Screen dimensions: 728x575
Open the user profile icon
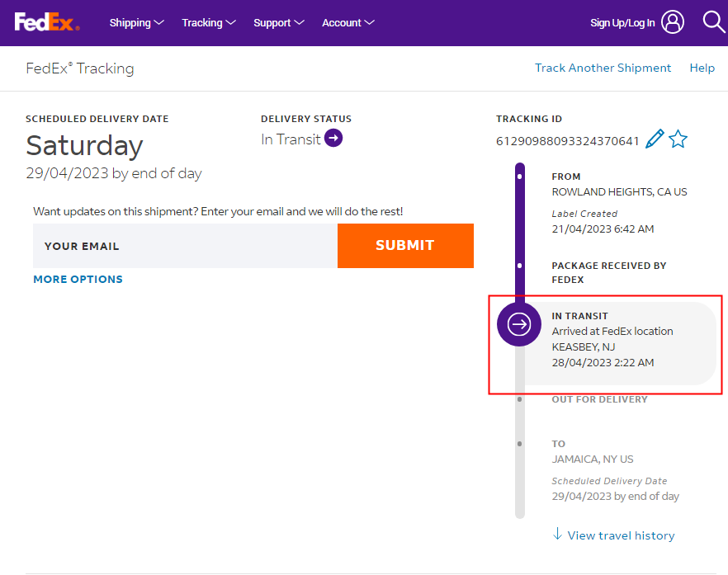(673, 22)
